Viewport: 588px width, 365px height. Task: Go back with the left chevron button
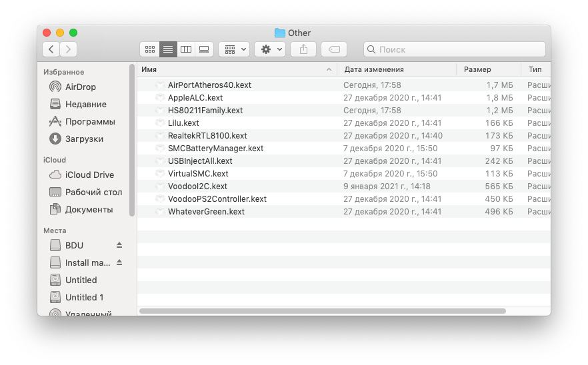(x=51, y=49)
